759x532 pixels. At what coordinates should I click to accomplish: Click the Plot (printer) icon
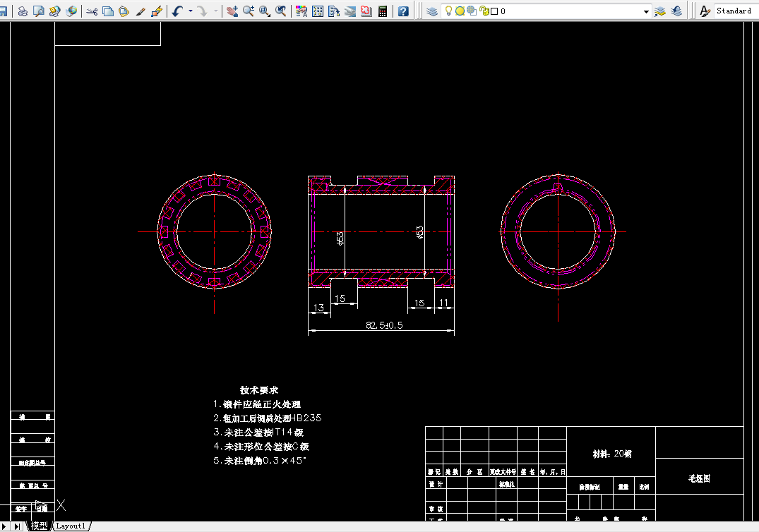[x=23, y=11]
